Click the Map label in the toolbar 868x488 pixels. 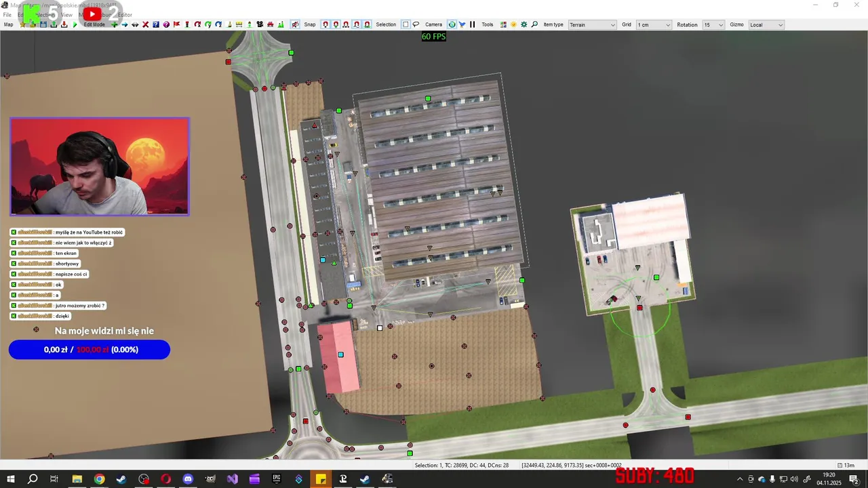click(x=8, y=24)
